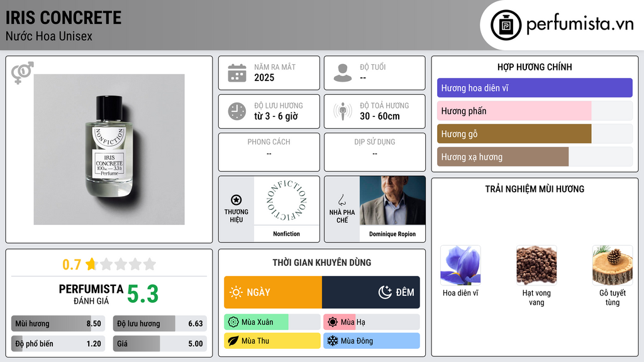
Task: Click the nose icon above Nhà pha chế
Action: click(x=341, y=200)
